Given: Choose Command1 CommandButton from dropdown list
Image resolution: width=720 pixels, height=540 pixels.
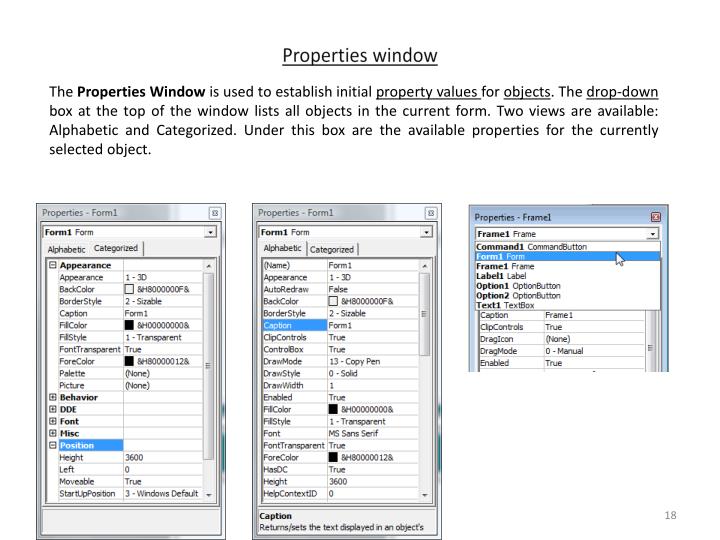Looking at the screenshot, I should (568, 247).
